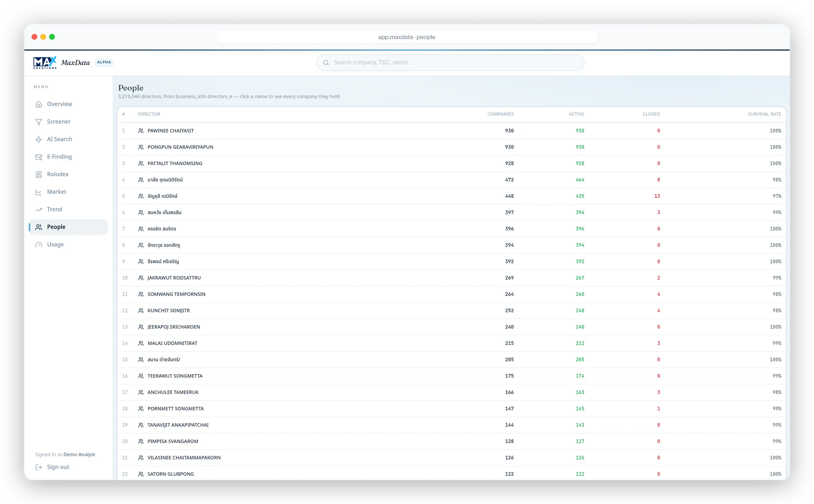This screenshot has width=814, height=504.
Task: Open the Usage gauge icon
Action: click(39, 245)
